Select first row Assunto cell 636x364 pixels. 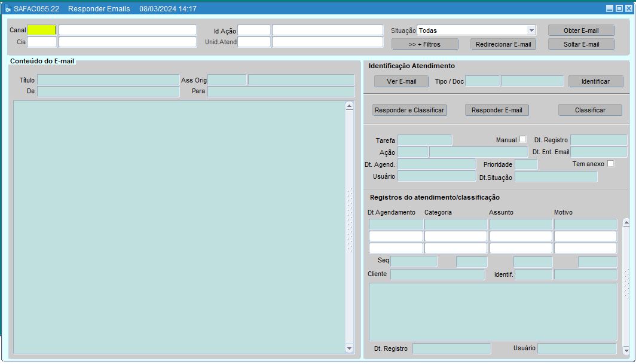point(521,224)
